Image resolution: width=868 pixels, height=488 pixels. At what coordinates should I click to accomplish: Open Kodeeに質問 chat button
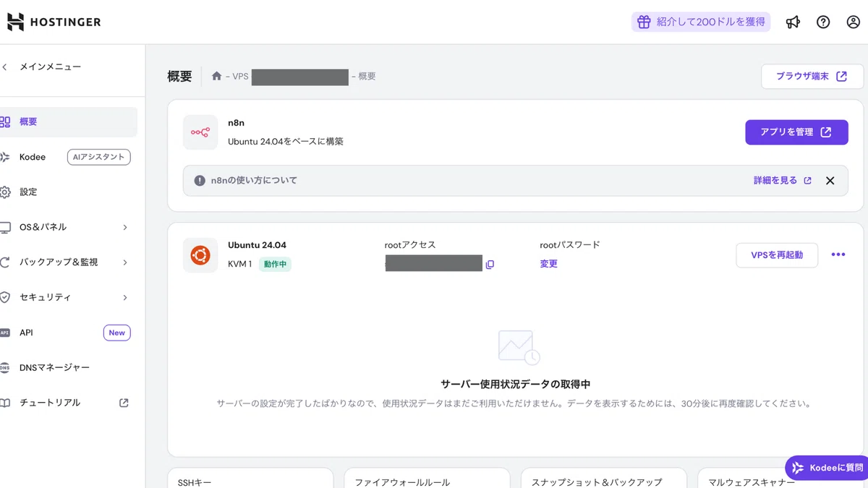(827, 468)
